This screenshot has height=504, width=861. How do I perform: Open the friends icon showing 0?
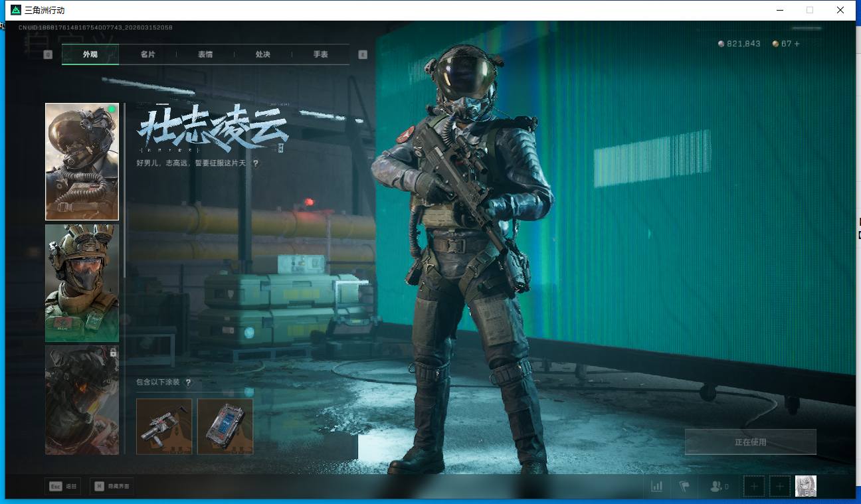click(719, 487)
